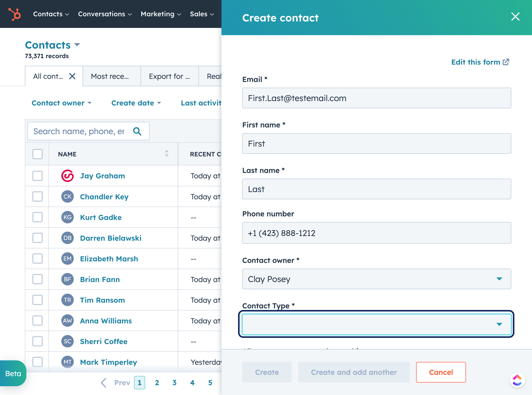532x395 pixels.
Task: Toggle the select-all checkbox in header
Action: (38, 154)
